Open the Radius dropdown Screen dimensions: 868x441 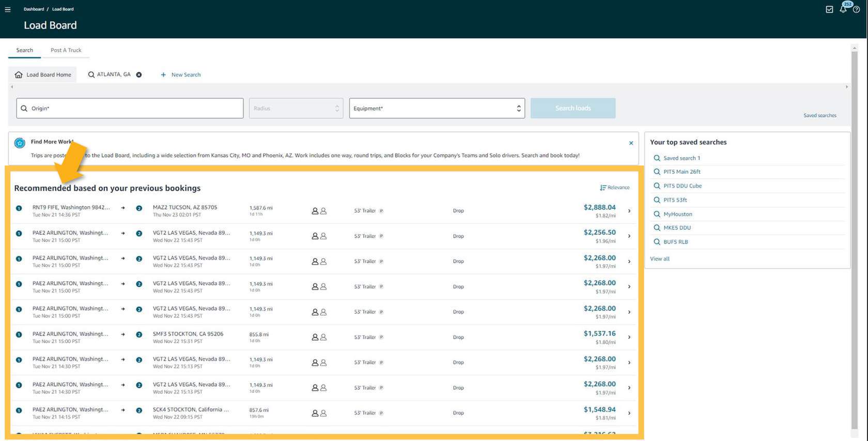click(296, 109)
